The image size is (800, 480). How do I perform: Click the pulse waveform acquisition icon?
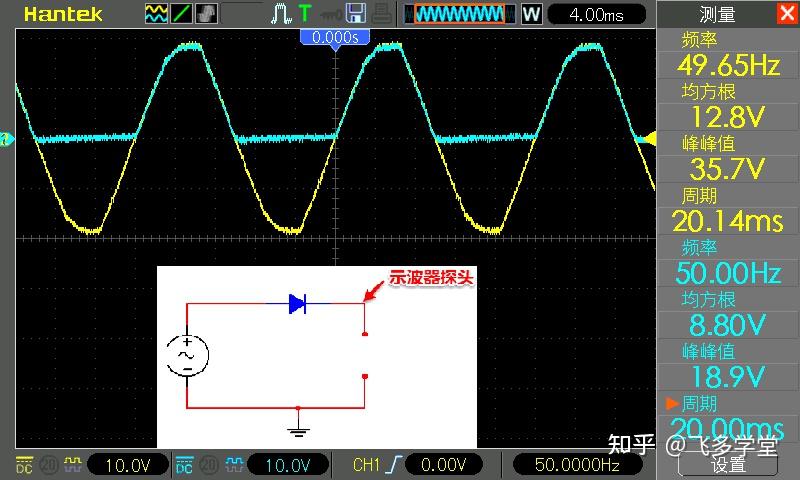[x=281, y=14]
